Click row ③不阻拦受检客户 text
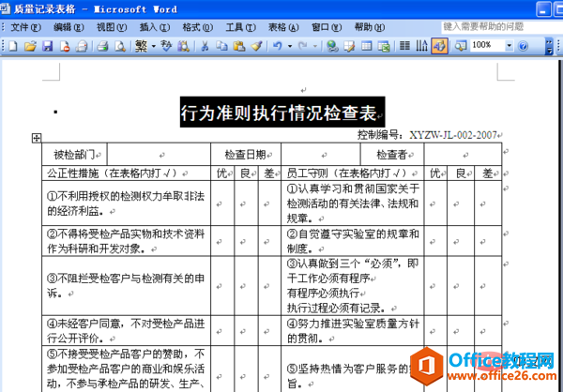The height and width of the screenshot is (392, 563). 126,286
